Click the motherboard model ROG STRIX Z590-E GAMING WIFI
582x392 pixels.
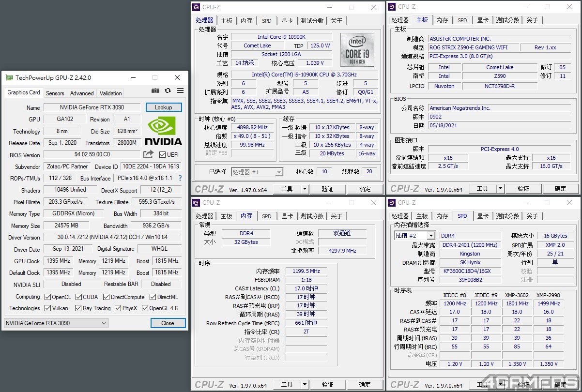[x=473, y=47]
